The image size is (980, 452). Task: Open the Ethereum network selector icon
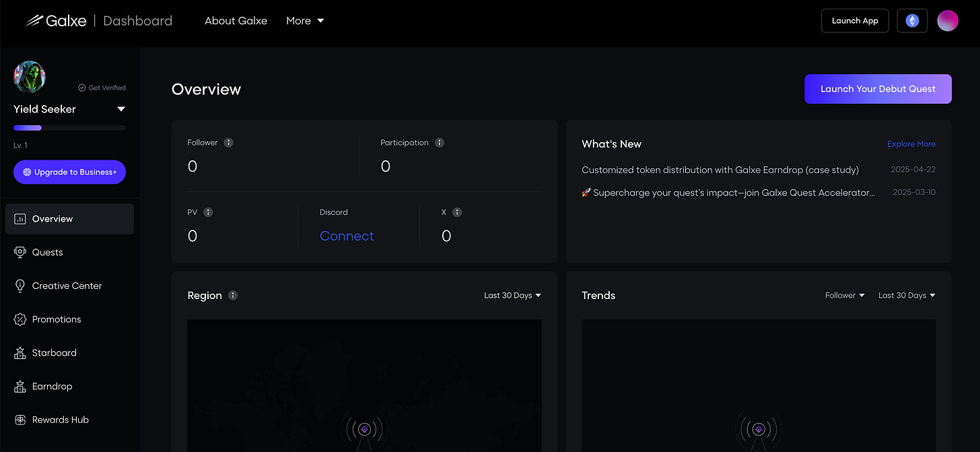912,21
